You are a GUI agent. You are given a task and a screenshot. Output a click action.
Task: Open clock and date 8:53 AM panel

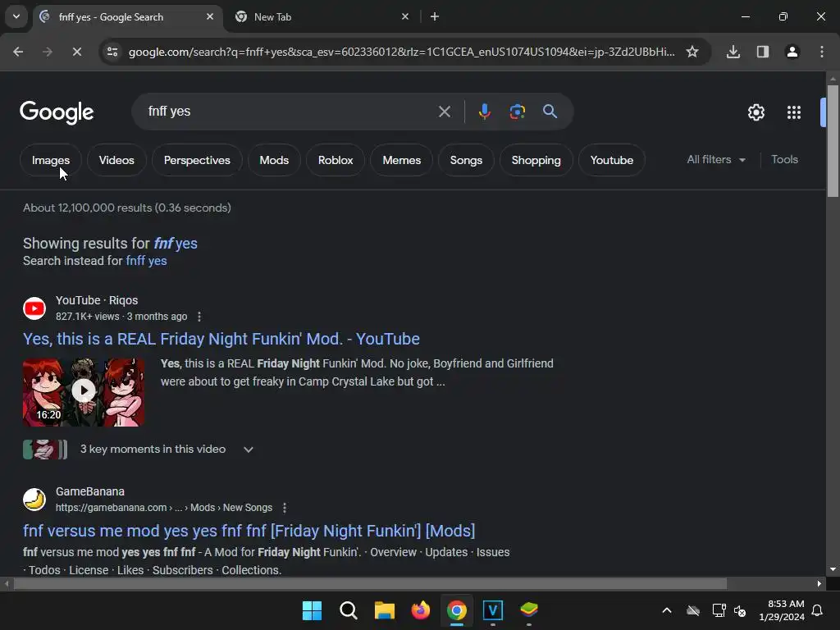pyautogui.click(x=782, y=610)
